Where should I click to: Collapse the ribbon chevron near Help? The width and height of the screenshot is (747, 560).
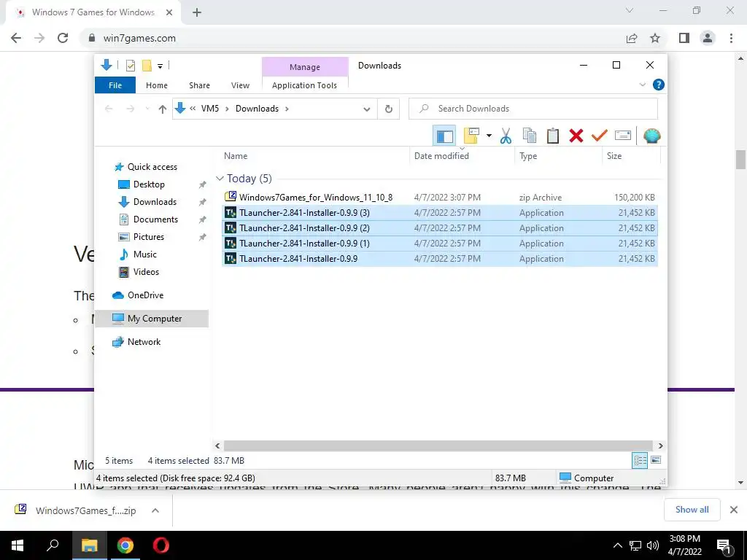(x=642, y=85)
